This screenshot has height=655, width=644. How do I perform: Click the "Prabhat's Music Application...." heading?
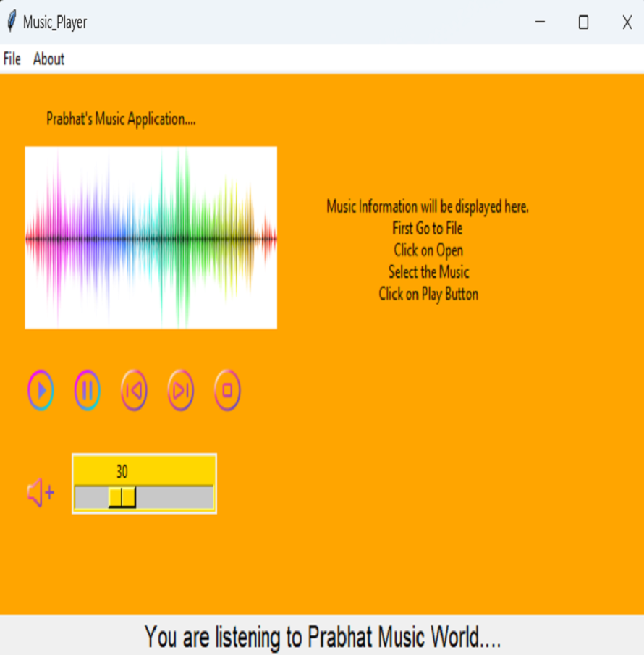121,119
